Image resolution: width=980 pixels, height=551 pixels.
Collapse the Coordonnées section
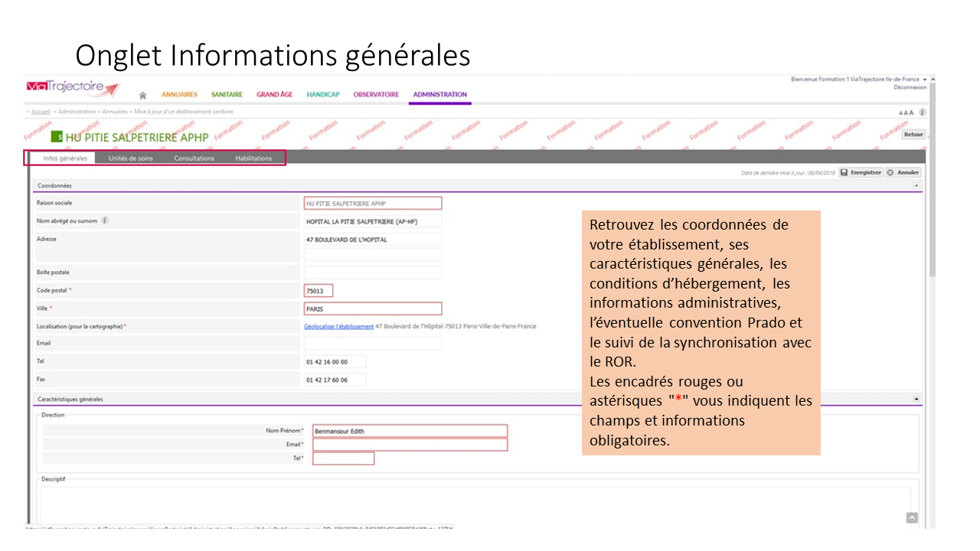(916, 186)
